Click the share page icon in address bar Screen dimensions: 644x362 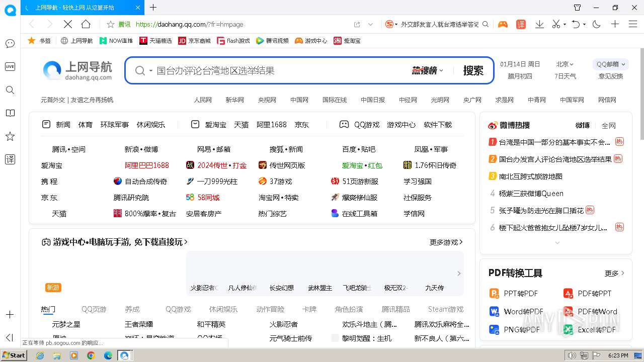tap(357, 24)
